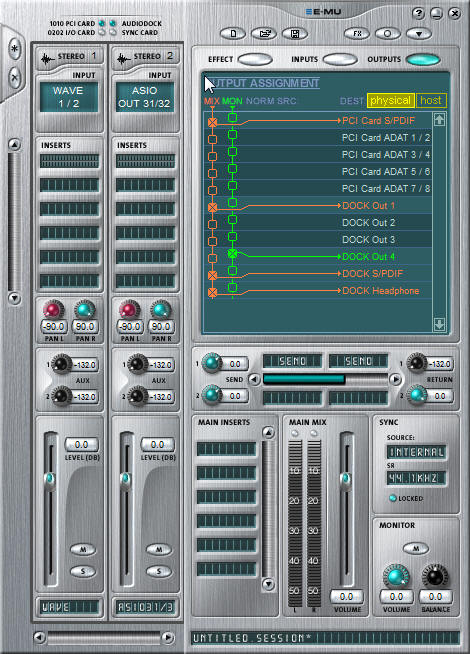Open the down-arrow dropdown in top toolbar
The height and width of the screenshot is (654, 470).
pos(419,33)
